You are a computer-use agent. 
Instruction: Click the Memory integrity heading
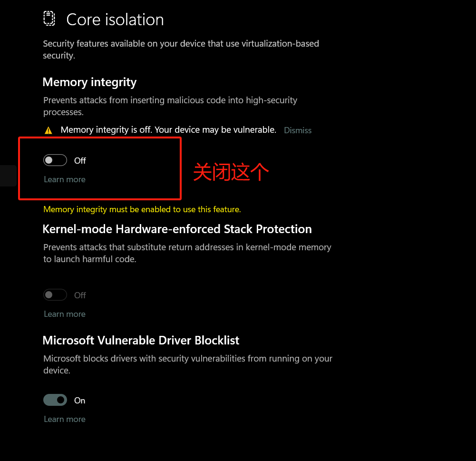[x=89, y=82]
